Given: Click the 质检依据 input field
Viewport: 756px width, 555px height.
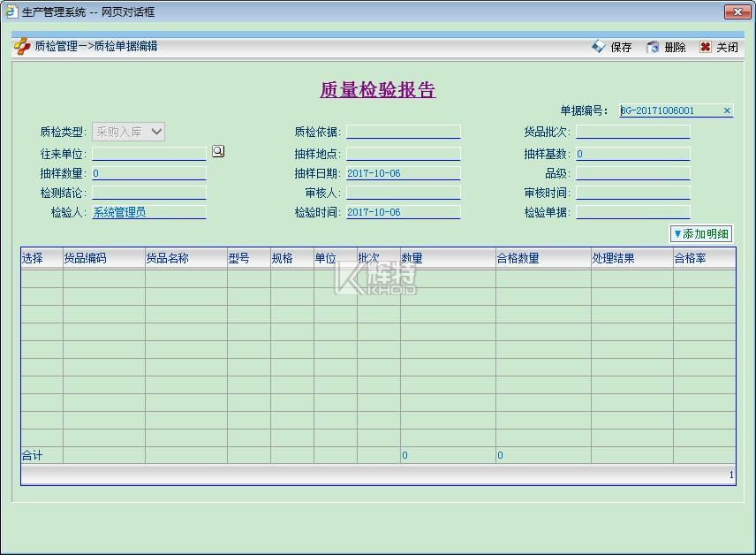Looking at the screenshot, I should click(x=403, y=132).
